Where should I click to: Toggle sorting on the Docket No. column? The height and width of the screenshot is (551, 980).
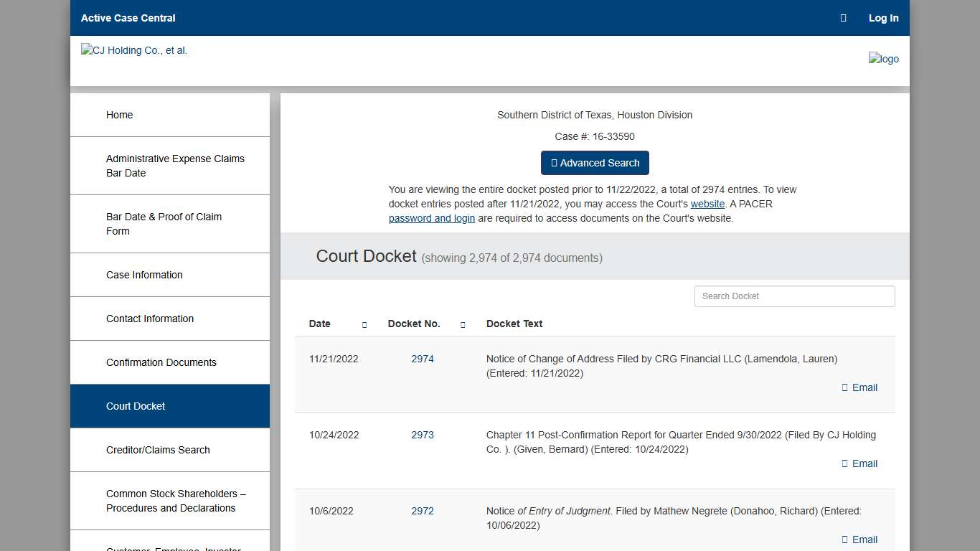[463, 324]
